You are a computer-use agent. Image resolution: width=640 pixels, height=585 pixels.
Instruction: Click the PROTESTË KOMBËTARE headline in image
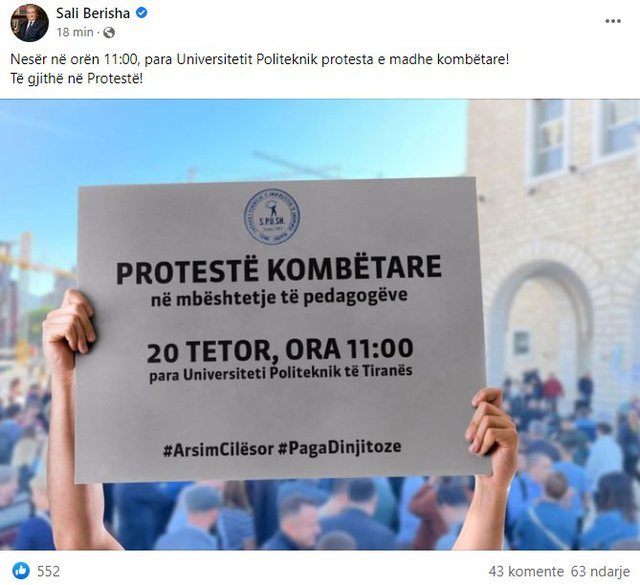[x=279, y=269]
